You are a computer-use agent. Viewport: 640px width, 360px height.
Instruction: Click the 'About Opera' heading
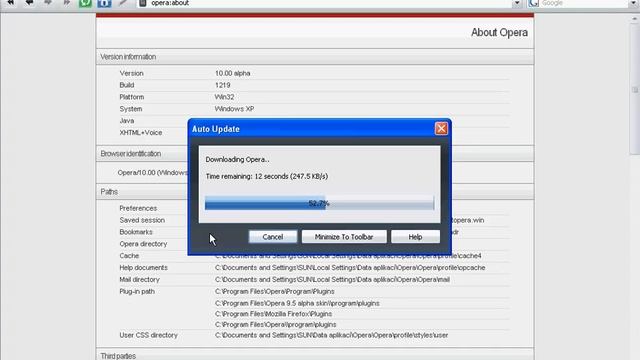coord(499,33)
